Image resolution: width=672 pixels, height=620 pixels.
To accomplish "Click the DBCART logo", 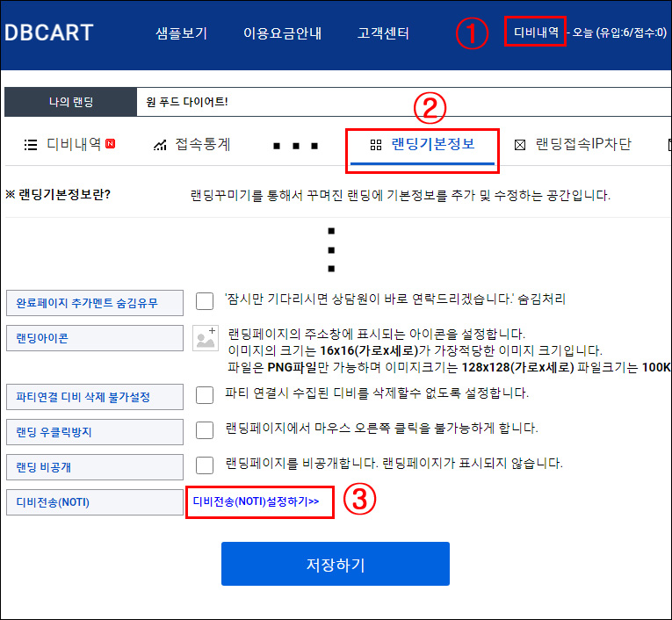I will (x=49, y=33).
